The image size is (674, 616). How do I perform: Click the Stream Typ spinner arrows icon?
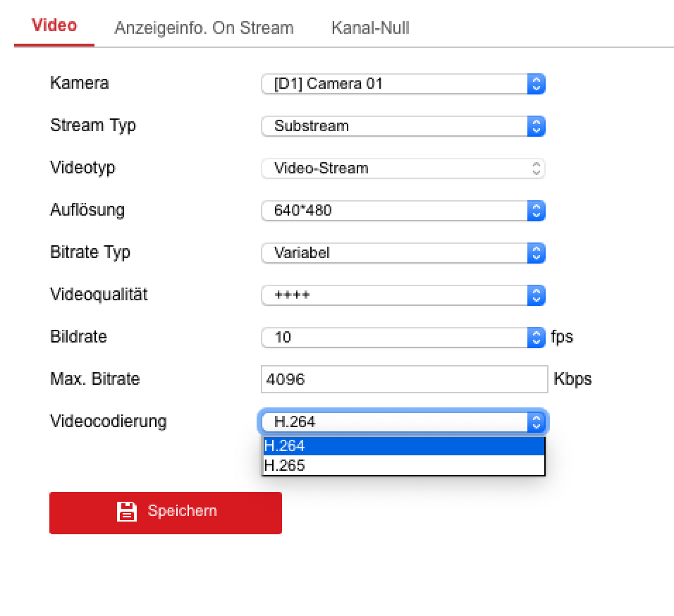click(x=537, y=126)
